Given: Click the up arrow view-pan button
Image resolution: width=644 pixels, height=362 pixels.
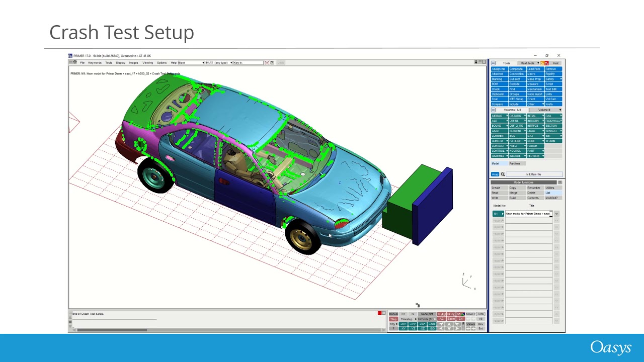Looking at the screenshot, I should (x=449, y=324).
